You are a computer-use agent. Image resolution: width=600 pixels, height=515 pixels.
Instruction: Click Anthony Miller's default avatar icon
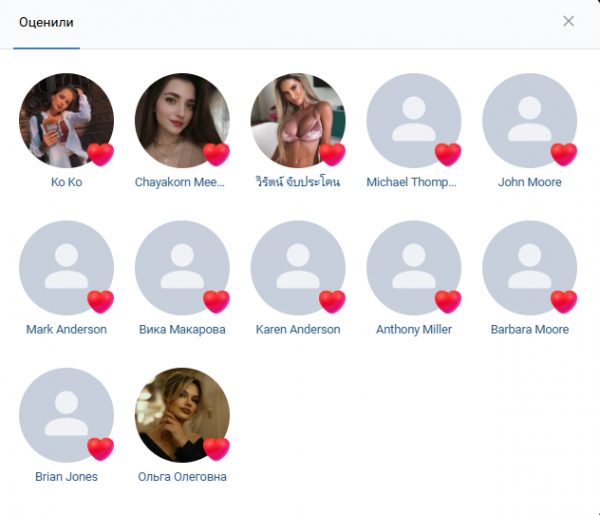click(x=414, y=268)
